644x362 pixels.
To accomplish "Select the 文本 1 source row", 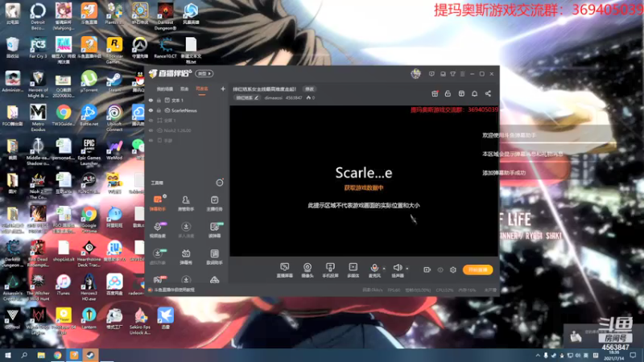I will 187,100.
